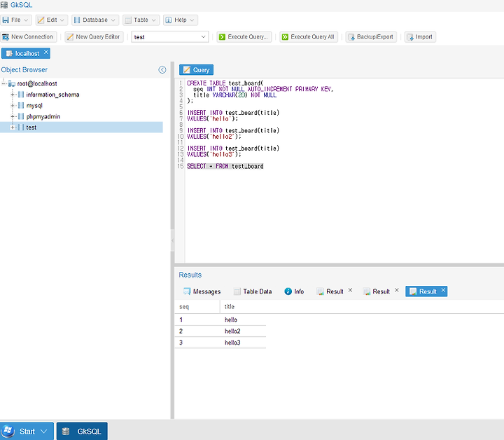Select the cell containing hello3
Screen dimensions: 504x440
pos(243,343)
